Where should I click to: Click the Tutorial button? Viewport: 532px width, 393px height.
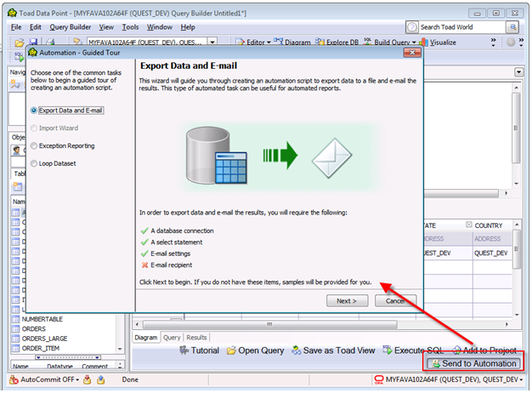point(199,350)
